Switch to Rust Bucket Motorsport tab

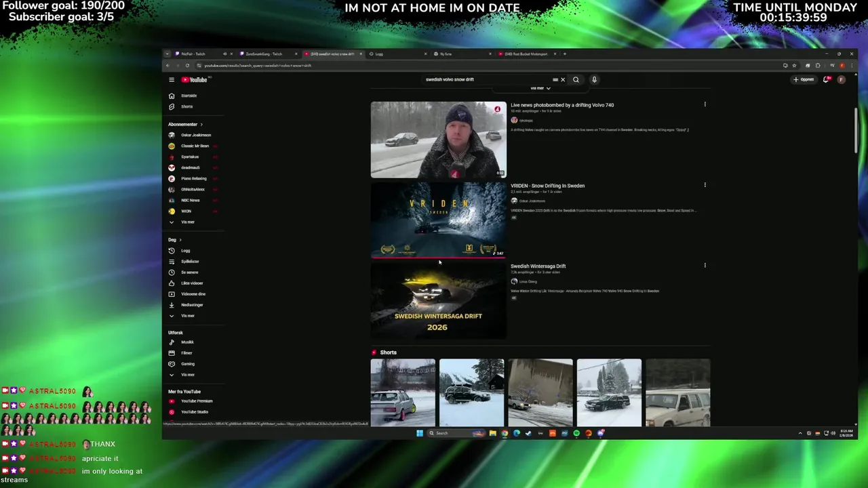click(526, 54)
